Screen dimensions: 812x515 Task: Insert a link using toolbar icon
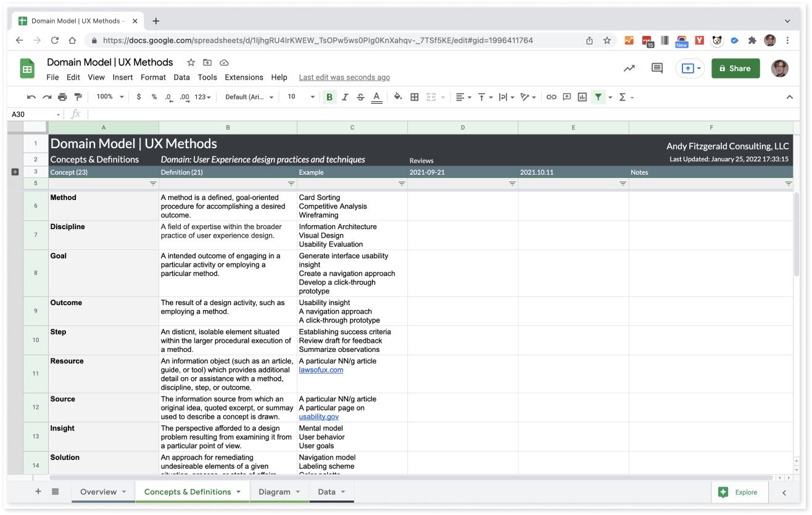(552, 97)
